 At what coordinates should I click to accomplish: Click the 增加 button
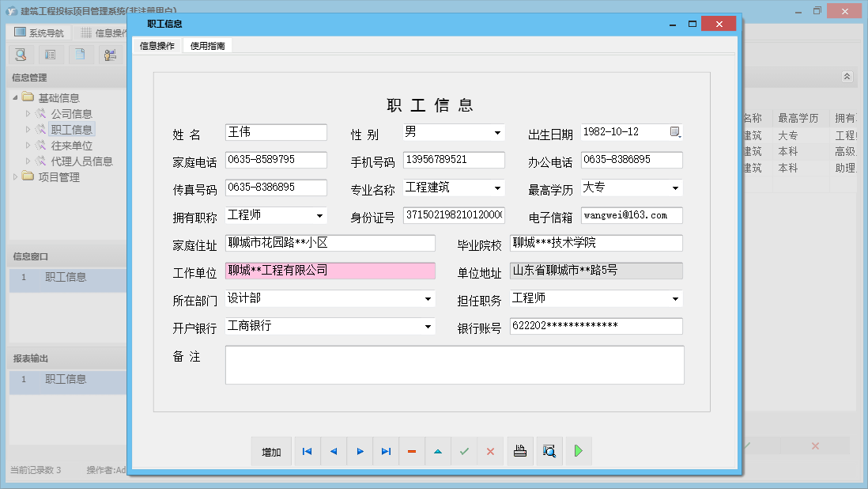coord(271,452)
